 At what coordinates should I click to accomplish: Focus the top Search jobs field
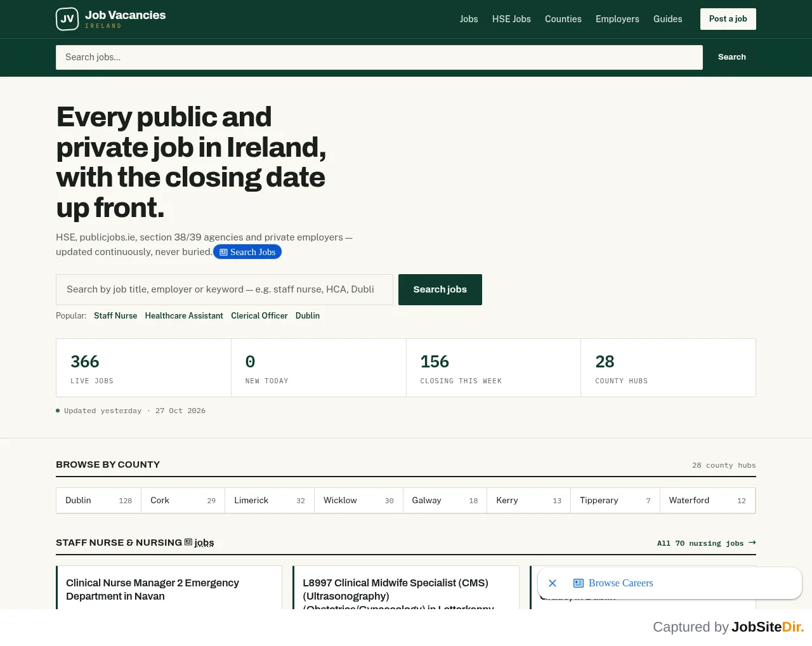[x=379, y=57]
